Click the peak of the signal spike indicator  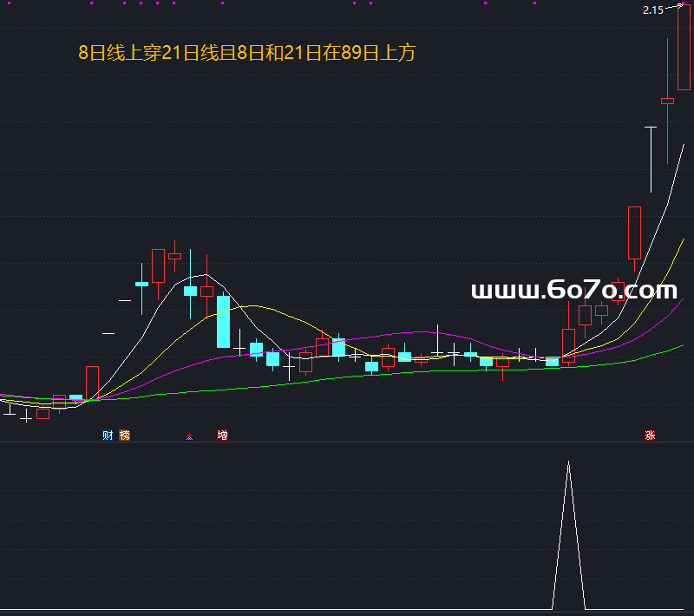569,462
